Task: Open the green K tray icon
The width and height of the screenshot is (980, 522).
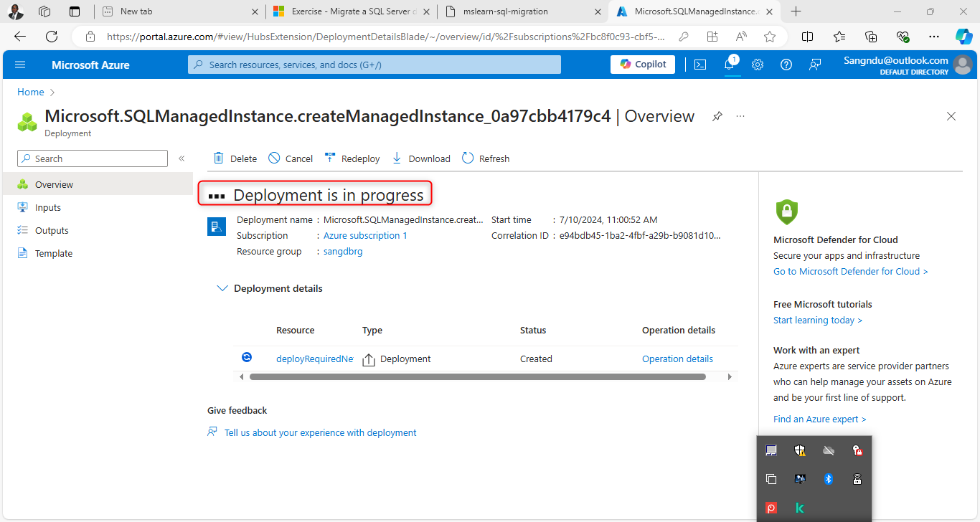Action: tap(800, 508)
